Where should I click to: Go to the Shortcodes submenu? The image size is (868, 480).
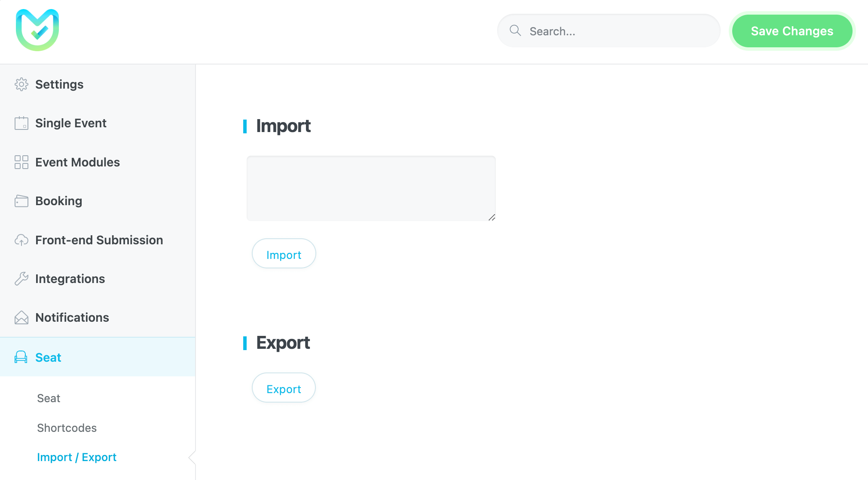coord(67,428)
